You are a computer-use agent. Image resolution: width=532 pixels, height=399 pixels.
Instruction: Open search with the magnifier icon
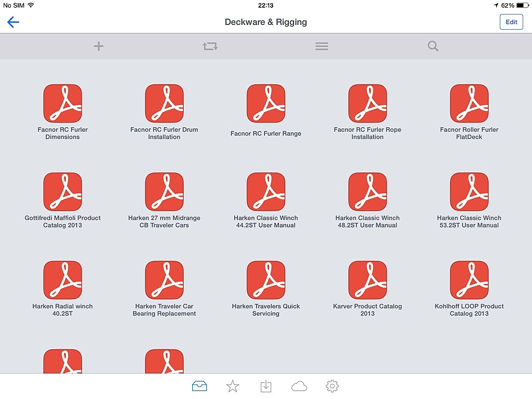pos(433,46)
